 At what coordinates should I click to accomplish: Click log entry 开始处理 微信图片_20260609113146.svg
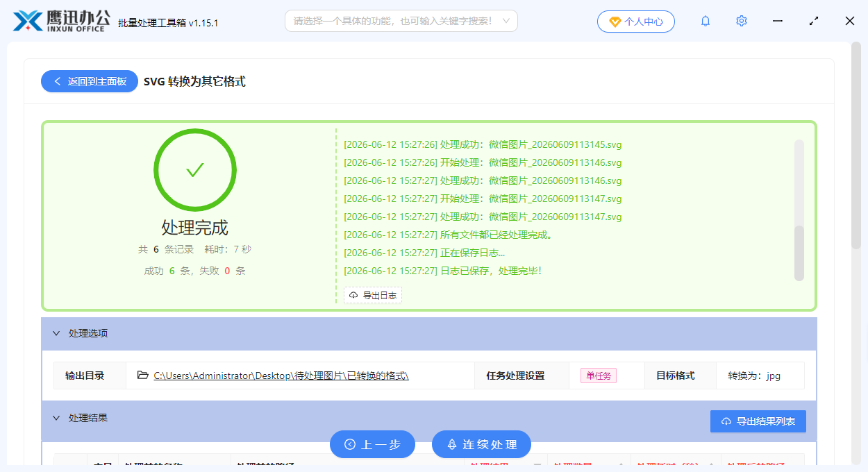(x=483, y=162)
